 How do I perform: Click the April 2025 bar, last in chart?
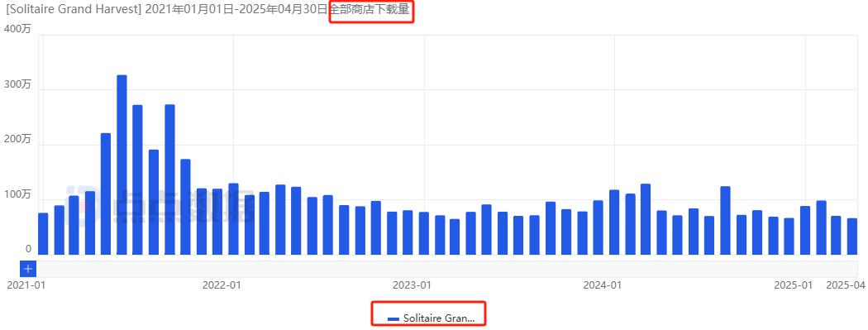[x=852, y=237]
